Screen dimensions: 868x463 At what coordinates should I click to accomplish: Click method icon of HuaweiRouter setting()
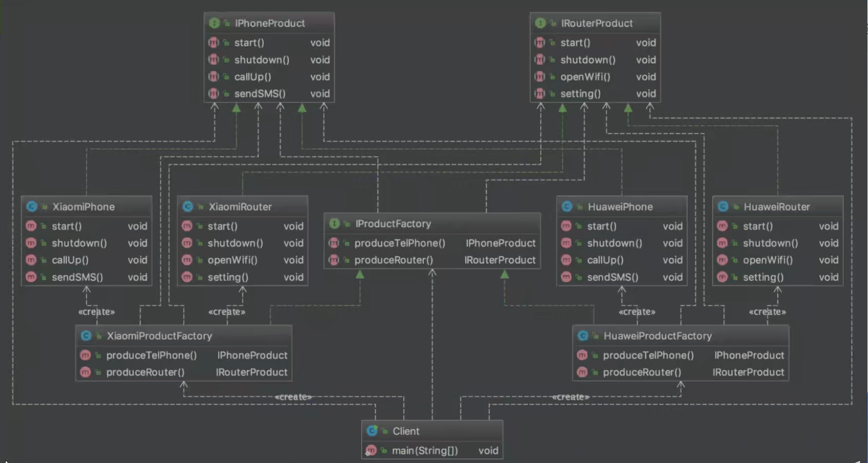tap(722, 277)
